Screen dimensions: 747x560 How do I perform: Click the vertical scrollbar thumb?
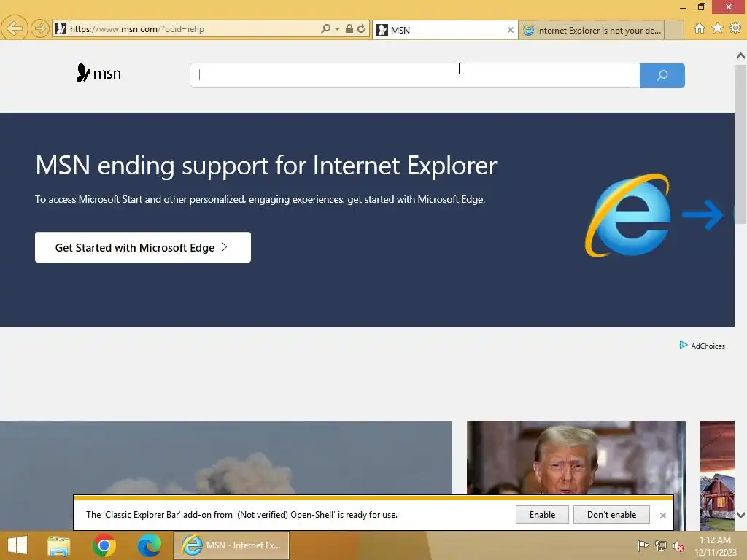coord(740,144)
